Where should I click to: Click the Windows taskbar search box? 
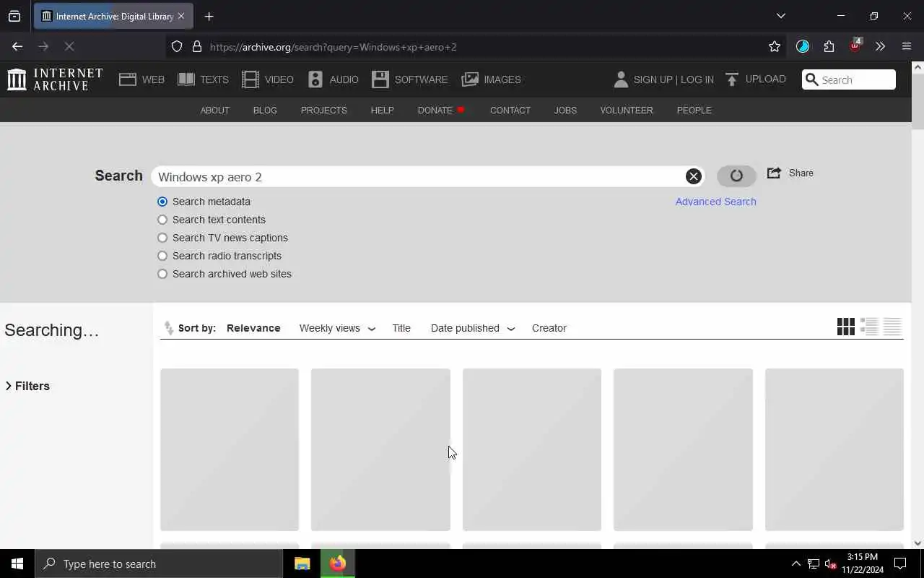pyautogui.click(x=159, y=564)
